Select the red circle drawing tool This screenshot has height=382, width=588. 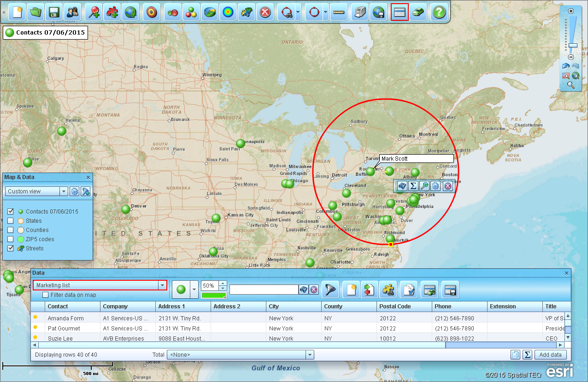pyautogui.click(x=314, y=12)
